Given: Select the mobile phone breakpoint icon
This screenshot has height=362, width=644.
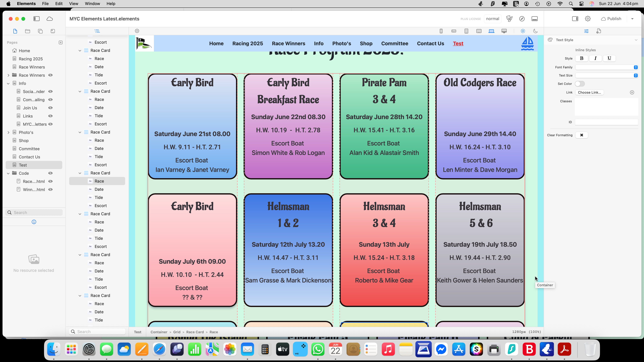Looking at the screenshot, I should pyautogui.click(x=441, y=31).
